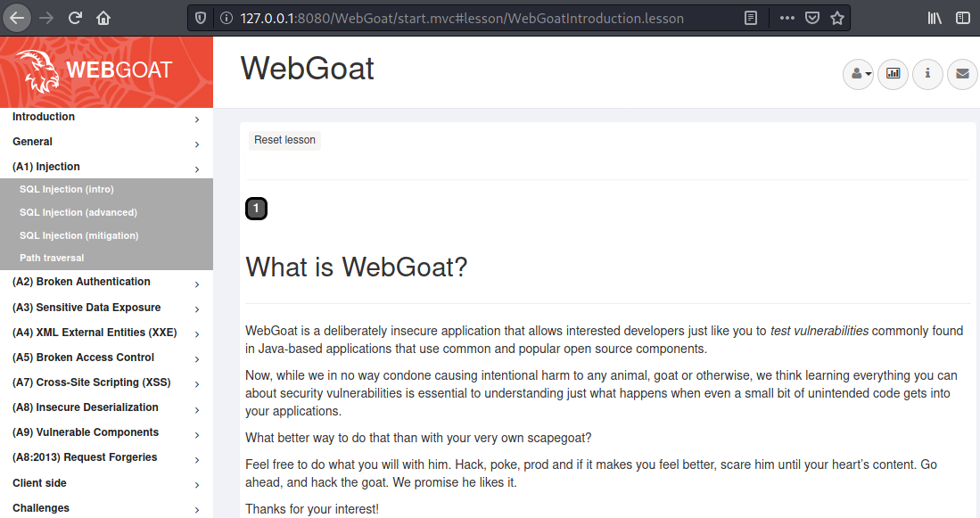Open the report card chart icon

[894, 74]
